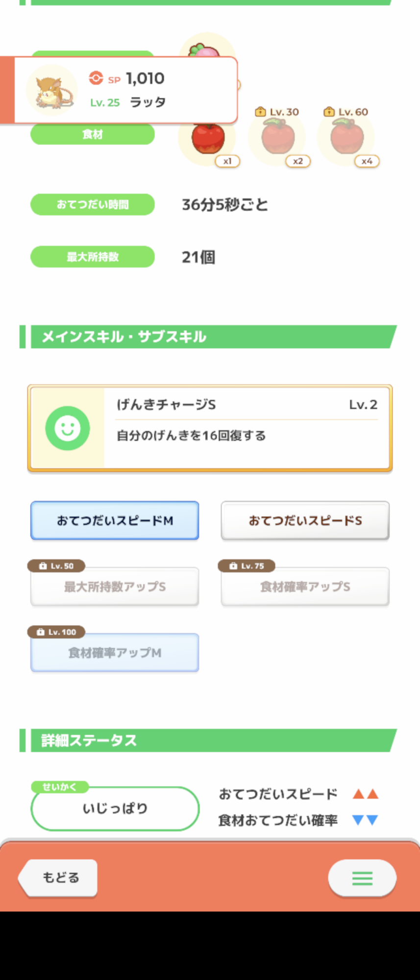Tap the いじっぱり nature box
This screenshot has width=420, height=980.
coord(115,808)
